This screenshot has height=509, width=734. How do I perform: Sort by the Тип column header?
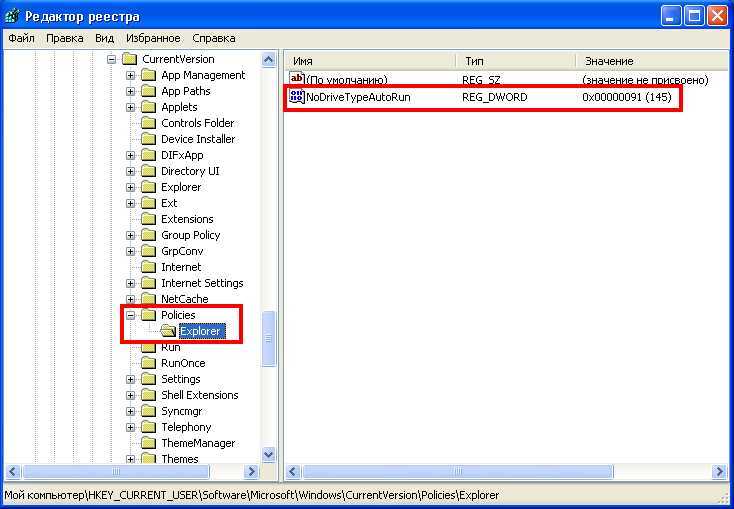pyautogui.click(x=516, y=61)
